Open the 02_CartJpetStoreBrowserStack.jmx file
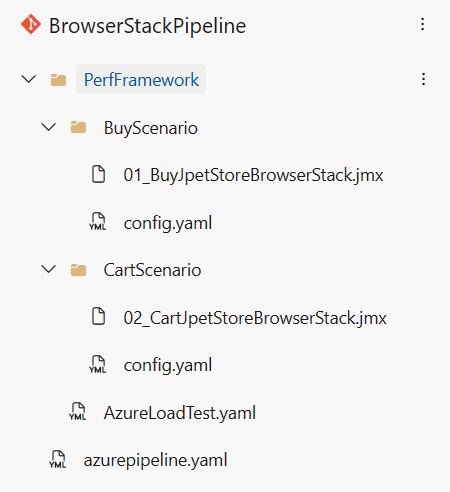This screenshot has width=450, height=492. (x=255, y=318)
